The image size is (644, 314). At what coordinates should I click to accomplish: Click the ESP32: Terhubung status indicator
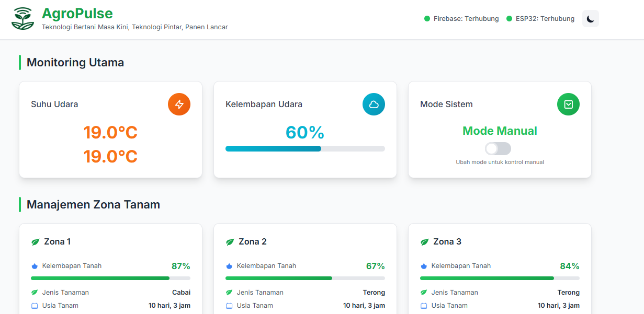540,19
